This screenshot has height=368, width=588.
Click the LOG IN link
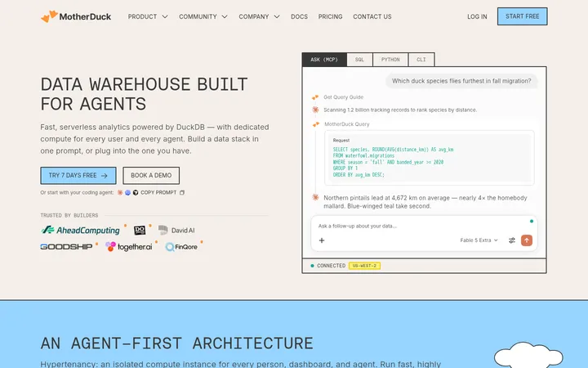pos(477,17)
